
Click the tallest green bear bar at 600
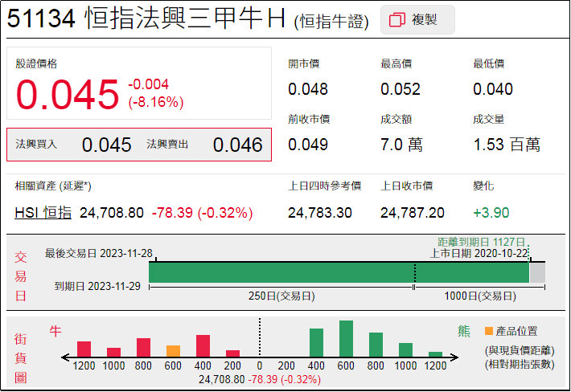(x=346, y=339)
